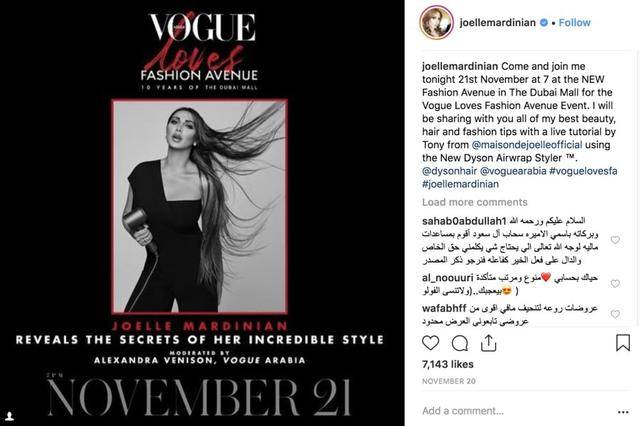The width and height of the screenshot is (640, 426).
Task: Open @maisondejoelleofficial mention link
Action: 527,145
